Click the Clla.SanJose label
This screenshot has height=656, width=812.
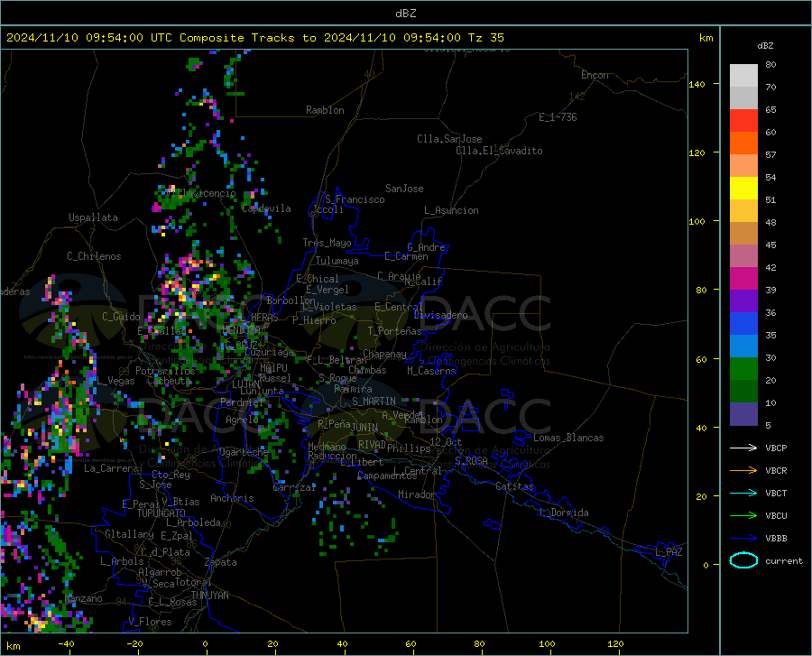(x=449, y=139)
